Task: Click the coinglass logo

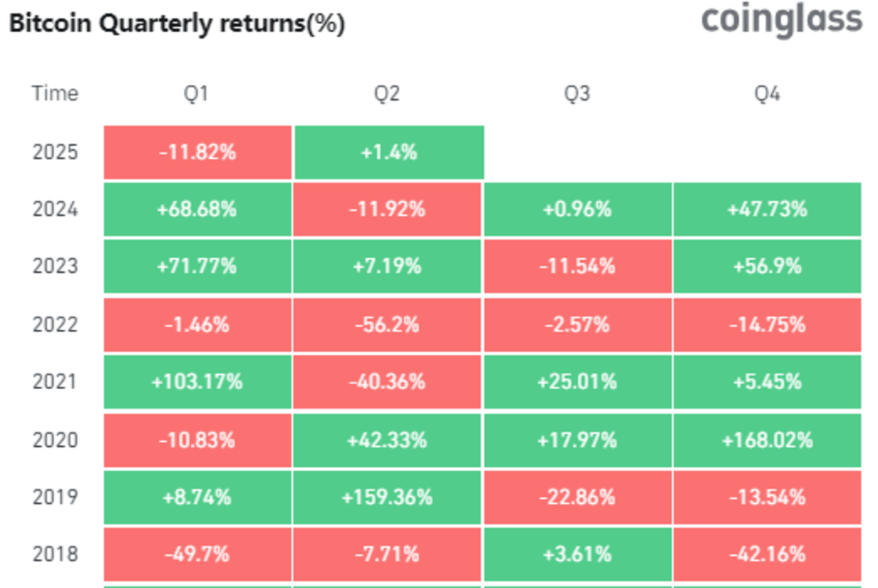Action: (x=781, y=20)
